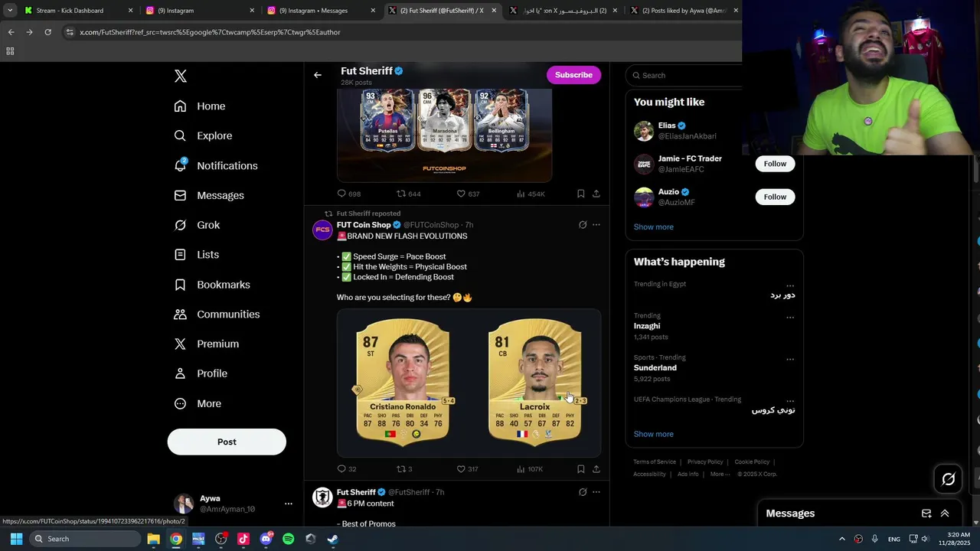Viewport: 980px width, 551px height.
Task: Show more under You might like
Action: (653, 227)
